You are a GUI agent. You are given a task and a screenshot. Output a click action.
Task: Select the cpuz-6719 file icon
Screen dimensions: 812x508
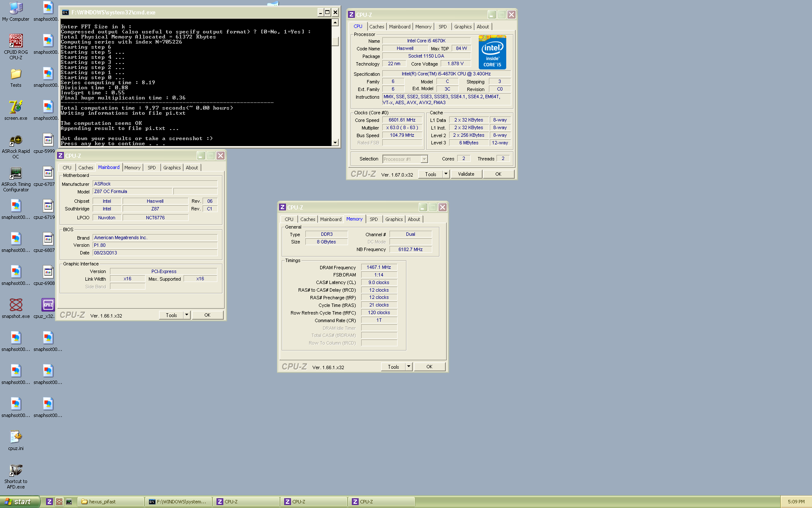(x=45, y=209)
